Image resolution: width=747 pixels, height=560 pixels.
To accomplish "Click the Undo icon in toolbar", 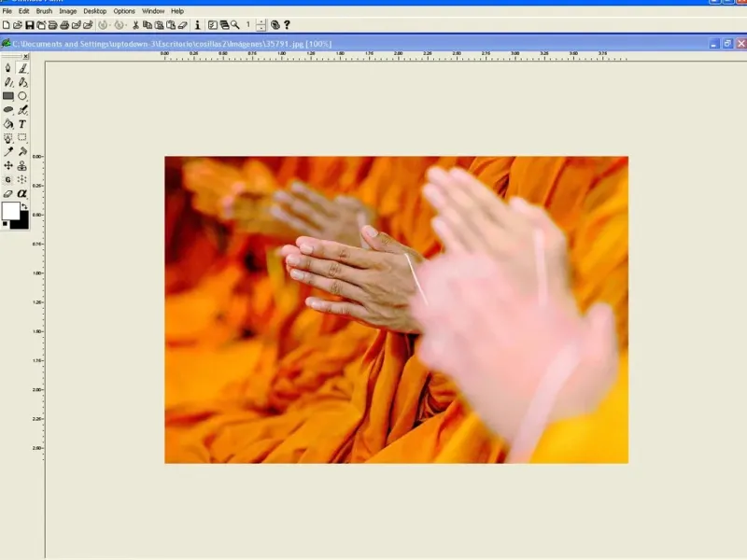I will (x=103, y=25).
